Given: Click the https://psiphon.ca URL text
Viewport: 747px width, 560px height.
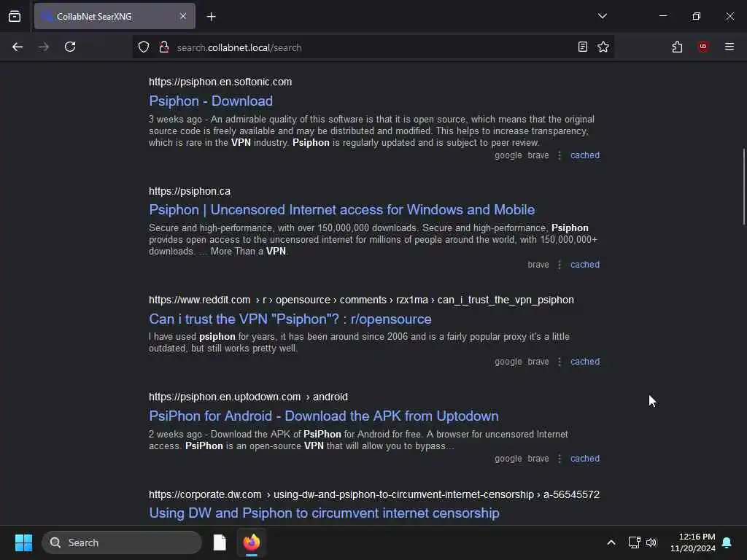Looking at the screenshot, I should coord(190,191).
